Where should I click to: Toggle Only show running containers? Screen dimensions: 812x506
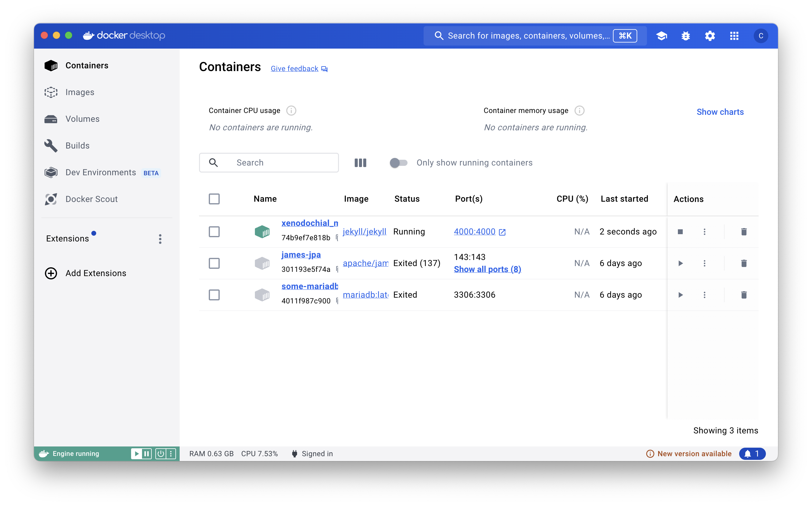[x=398, y=163]
